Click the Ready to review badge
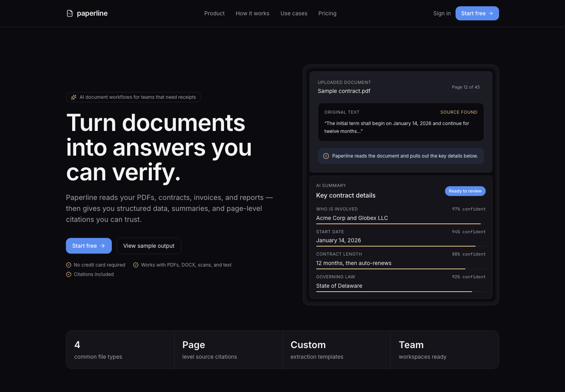 [465, 191]
